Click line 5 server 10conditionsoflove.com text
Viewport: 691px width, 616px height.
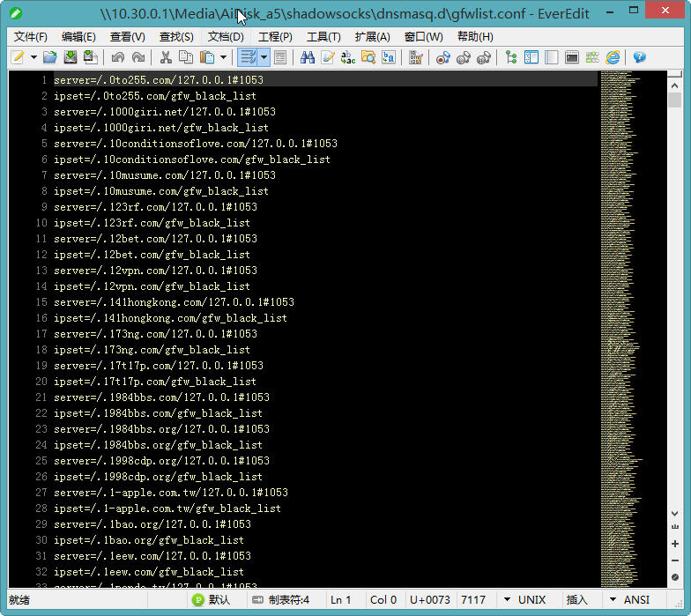[196, 144]
